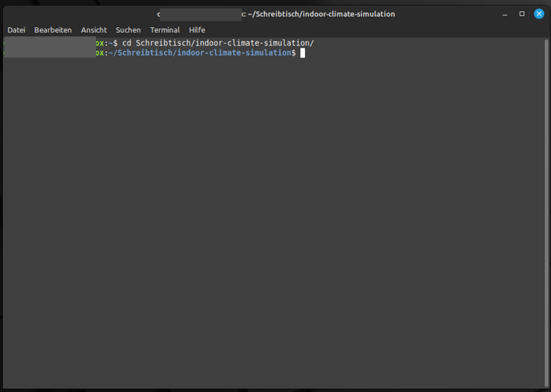Minimize the terminal window
The width and height of the screenshot is (551, 392).
pos(505,14)
